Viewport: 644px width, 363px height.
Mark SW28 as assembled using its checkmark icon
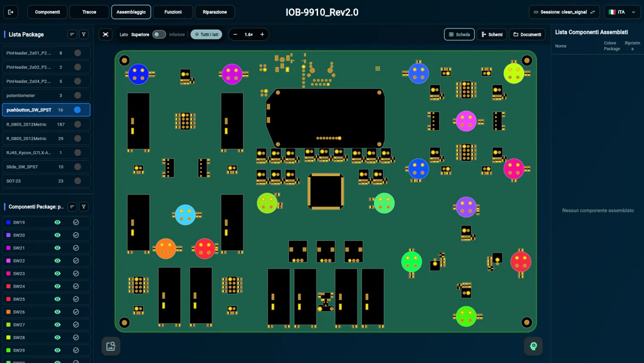(x=76, y=337)
